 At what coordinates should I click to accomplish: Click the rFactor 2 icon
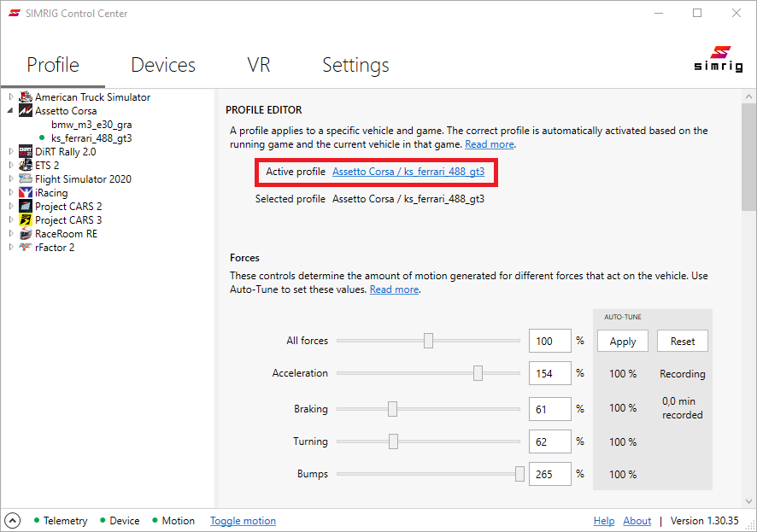26,248
